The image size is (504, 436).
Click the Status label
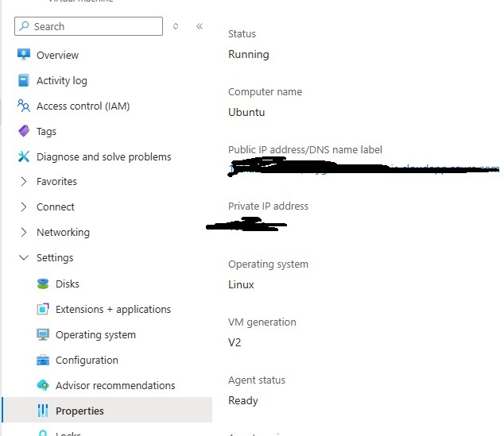click(242, 33)
